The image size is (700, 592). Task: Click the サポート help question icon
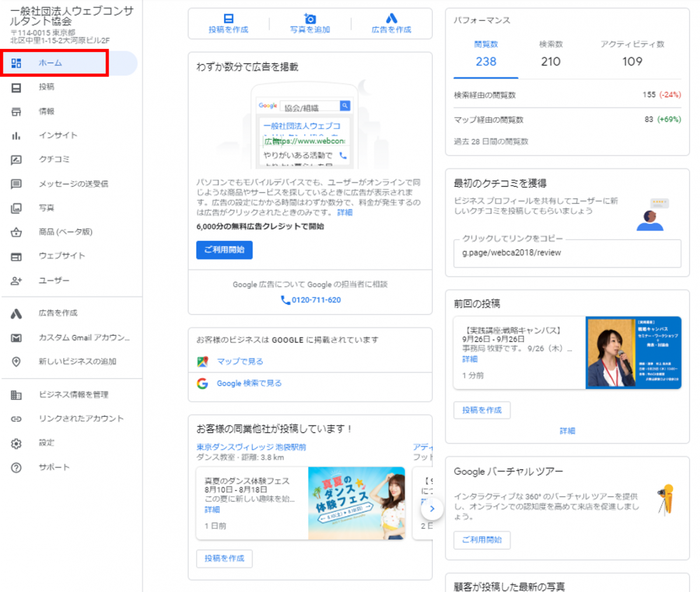click(16, 468)
